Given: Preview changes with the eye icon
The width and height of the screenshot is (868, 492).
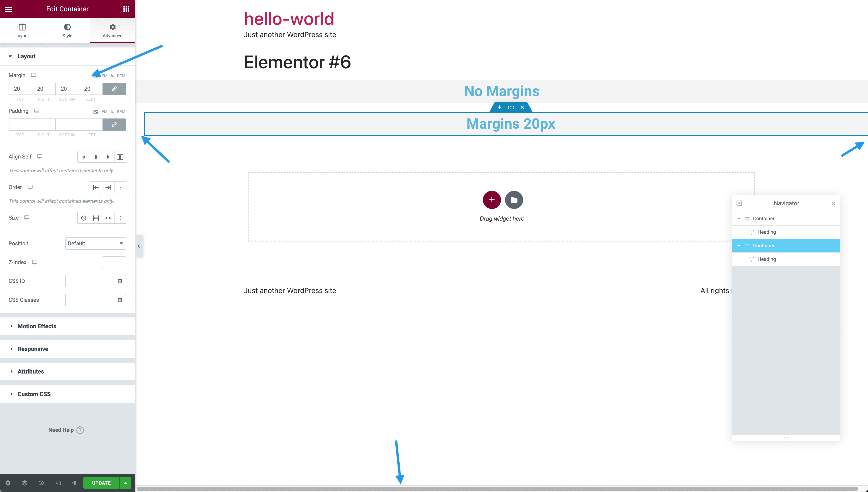Looking at the screenshot, I should (75, 483).
